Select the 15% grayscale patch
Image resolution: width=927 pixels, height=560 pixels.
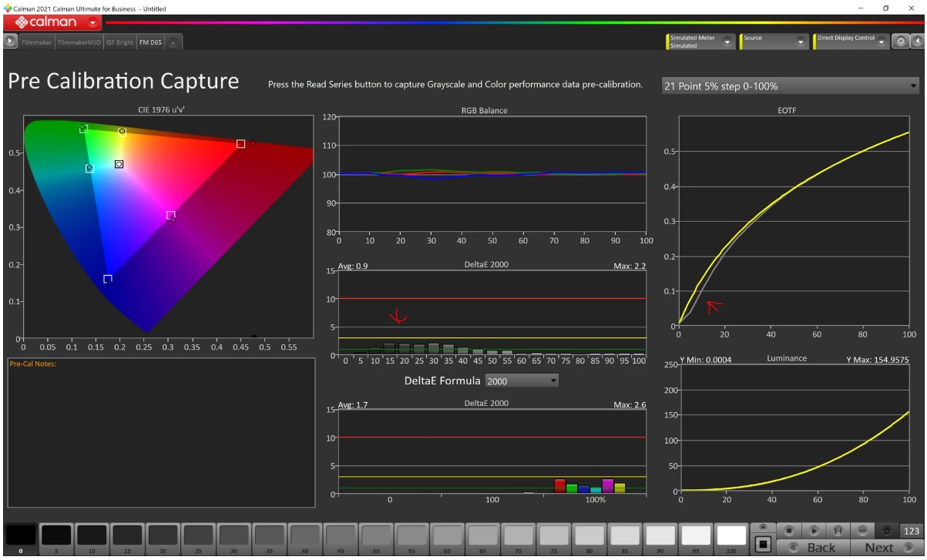tap(128, 538)
